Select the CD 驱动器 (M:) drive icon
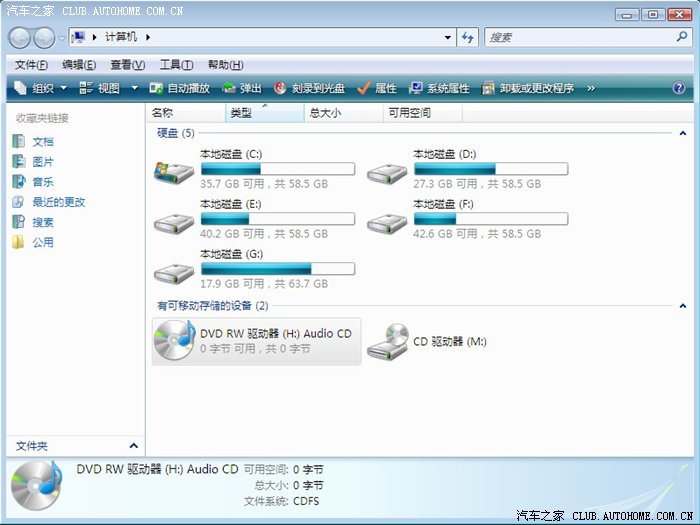Image resolution: width=700 pixels, height=525 pixels. coord(388,342)
